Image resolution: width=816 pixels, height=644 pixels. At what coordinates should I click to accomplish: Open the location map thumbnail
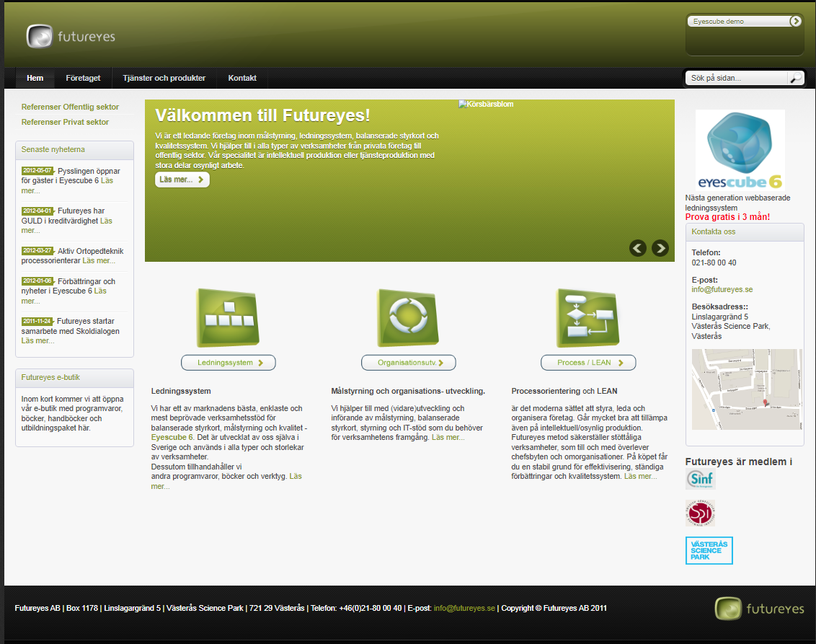coord(747,389)
